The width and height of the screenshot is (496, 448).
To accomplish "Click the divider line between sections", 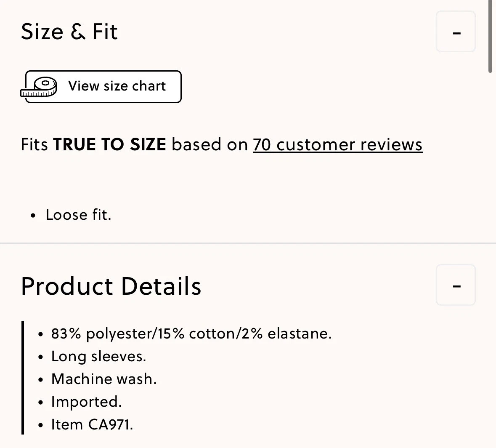I will [x=248, y=243].
